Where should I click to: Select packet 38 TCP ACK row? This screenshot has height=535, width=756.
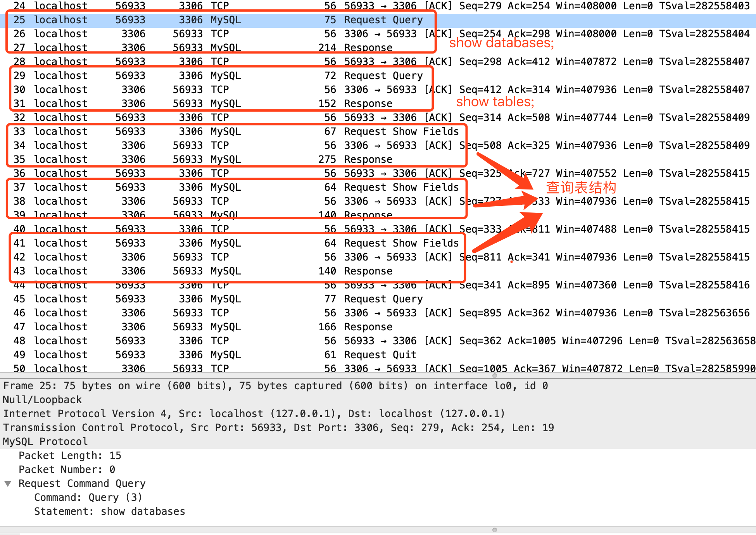378,202
